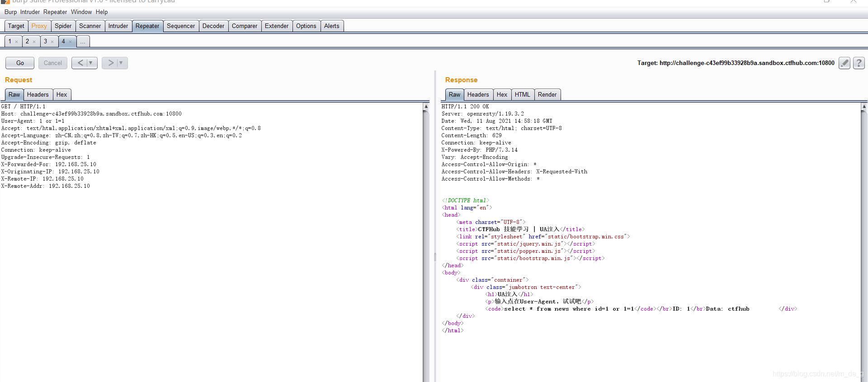868x382 pixels.
Task: Show the Request Raw view
Action: (x=14, y=95)
